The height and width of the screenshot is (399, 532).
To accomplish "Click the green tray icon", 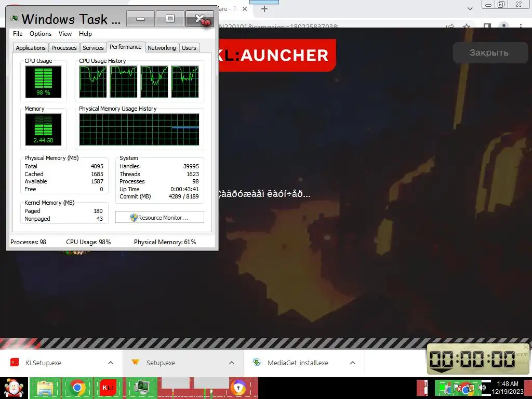I will pyautogui.click(x=442, y=388).
